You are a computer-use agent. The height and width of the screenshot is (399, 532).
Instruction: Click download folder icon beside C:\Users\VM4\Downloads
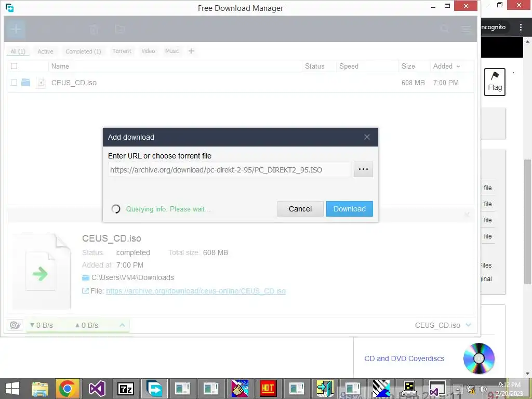(x=86, y=278)
